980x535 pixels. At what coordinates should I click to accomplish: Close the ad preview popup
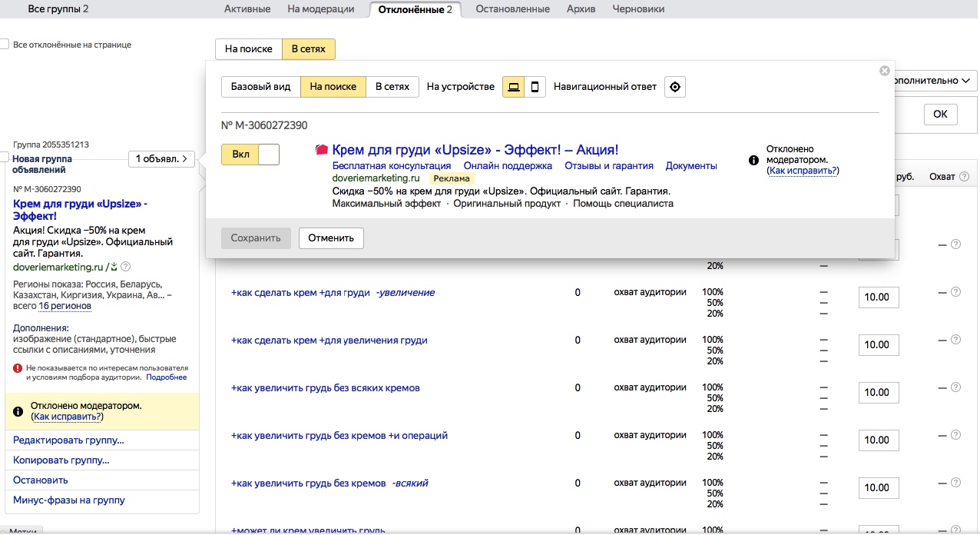coord(885,71)
